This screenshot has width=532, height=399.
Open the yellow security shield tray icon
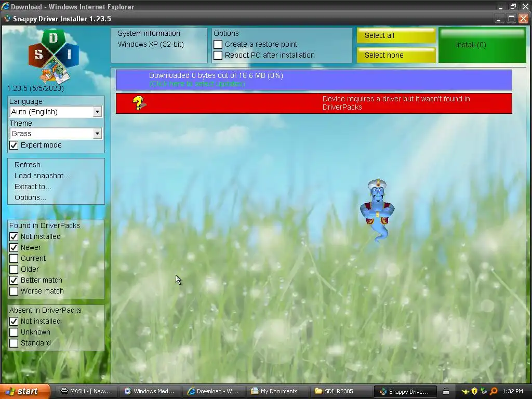(474, 392)
